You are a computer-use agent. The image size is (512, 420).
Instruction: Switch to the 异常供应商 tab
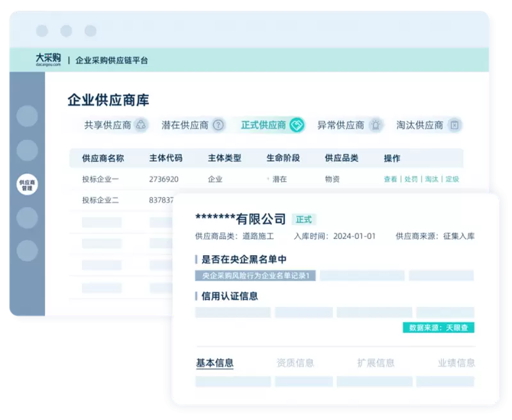coord(340,125)
